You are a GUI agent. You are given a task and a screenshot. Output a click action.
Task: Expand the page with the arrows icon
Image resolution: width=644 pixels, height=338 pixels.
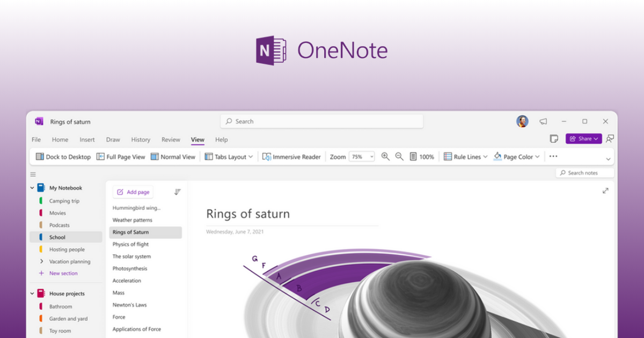point(605,190)
